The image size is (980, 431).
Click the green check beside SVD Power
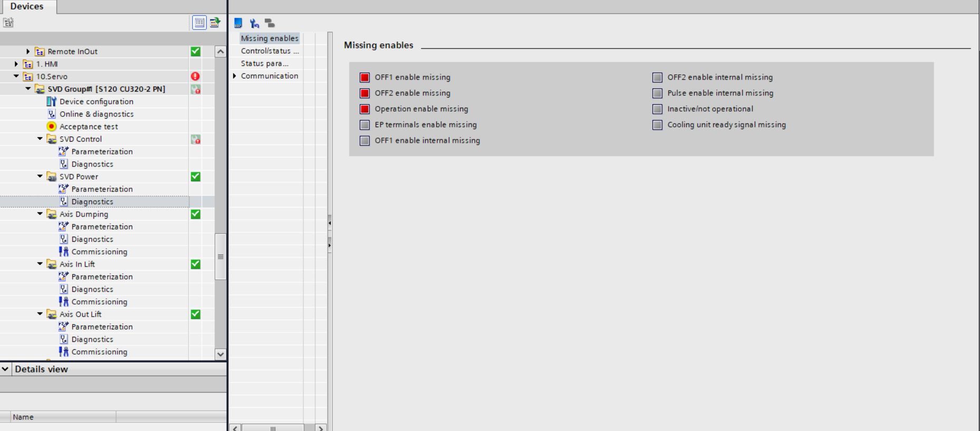point(195,177)
